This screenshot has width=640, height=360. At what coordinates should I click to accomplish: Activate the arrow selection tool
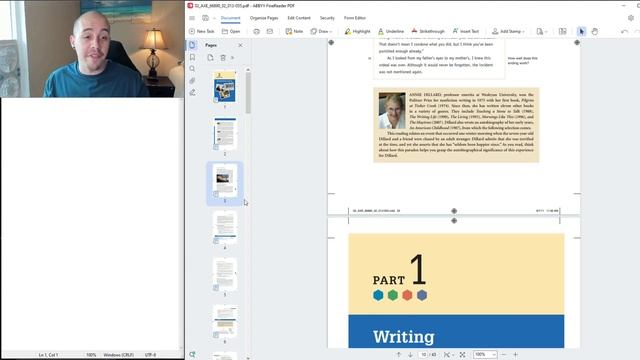coord(581,31)
